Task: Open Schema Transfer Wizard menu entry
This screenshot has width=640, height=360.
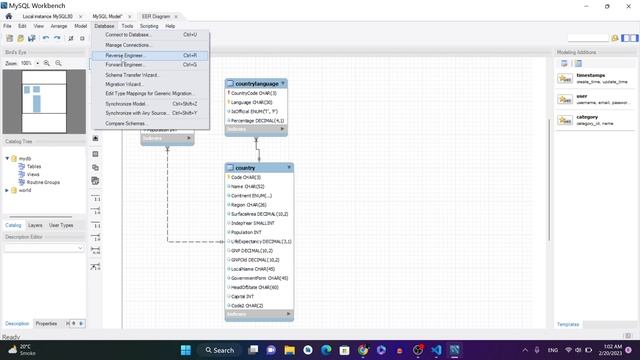Action: [150, 75]
